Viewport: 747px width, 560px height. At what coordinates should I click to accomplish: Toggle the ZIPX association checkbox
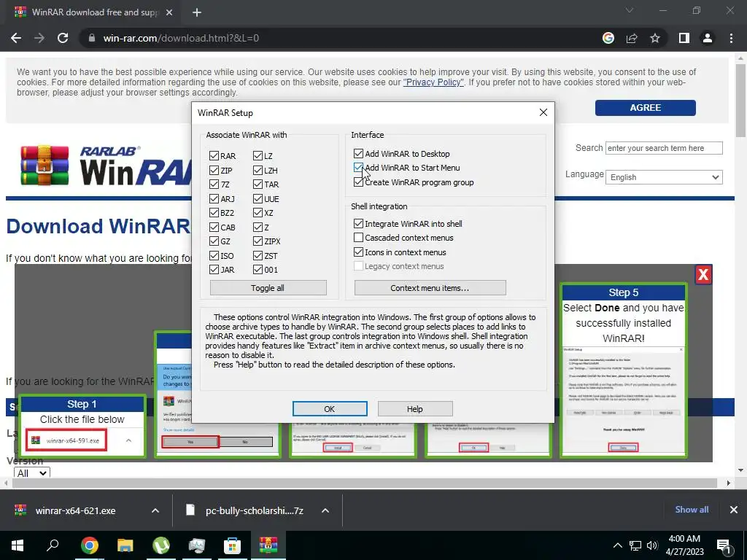click(258, 241)
